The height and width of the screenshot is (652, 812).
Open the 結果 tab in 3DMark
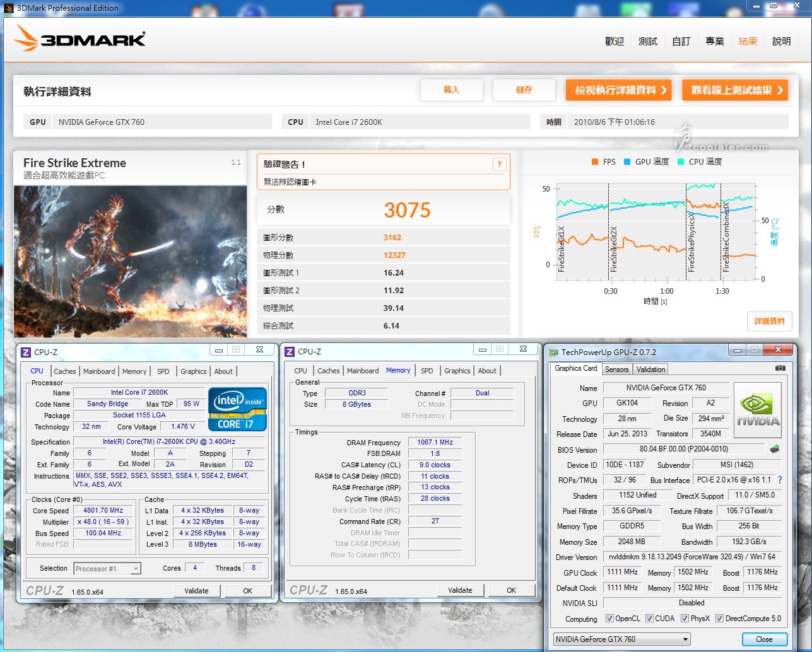748,41
